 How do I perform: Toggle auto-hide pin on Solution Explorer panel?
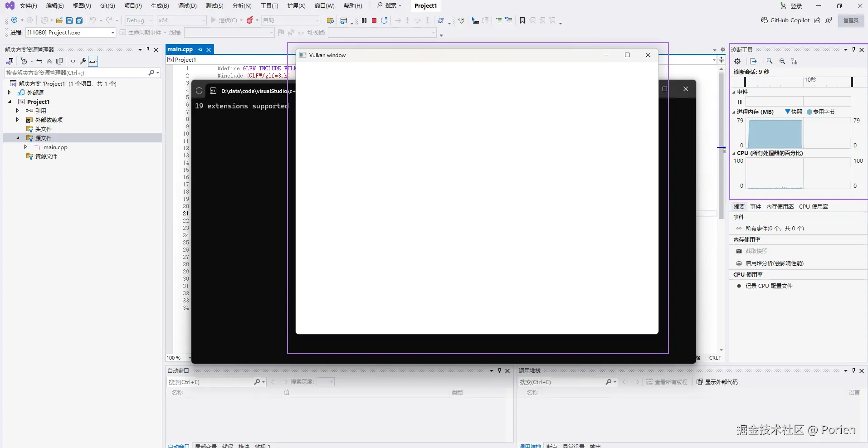pos(148,49)
